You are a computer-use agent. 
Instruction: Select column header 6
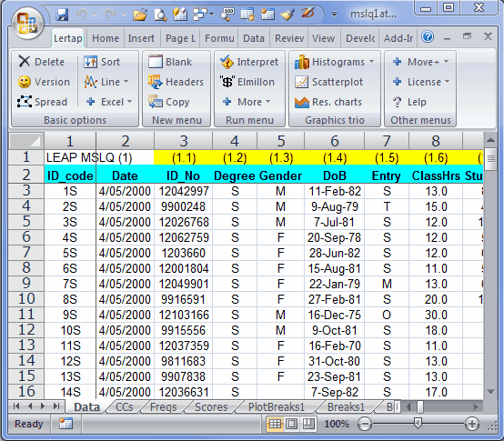(x=334, y=141)
